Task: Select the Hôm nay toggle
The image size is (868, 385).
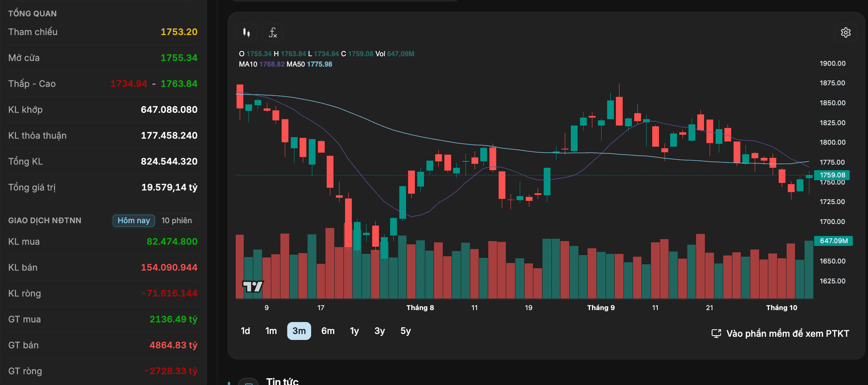Action: 134,220
